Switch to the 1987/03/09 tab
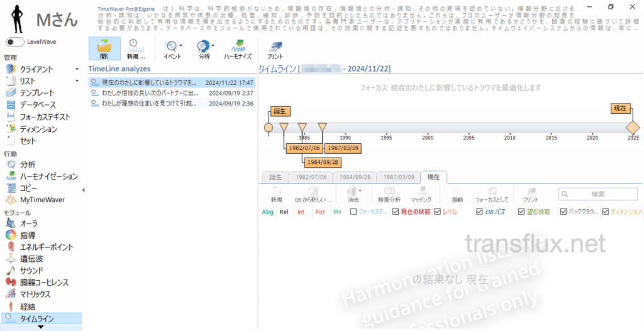This screenshot has width=644, height=331. (x=398, y=177)
